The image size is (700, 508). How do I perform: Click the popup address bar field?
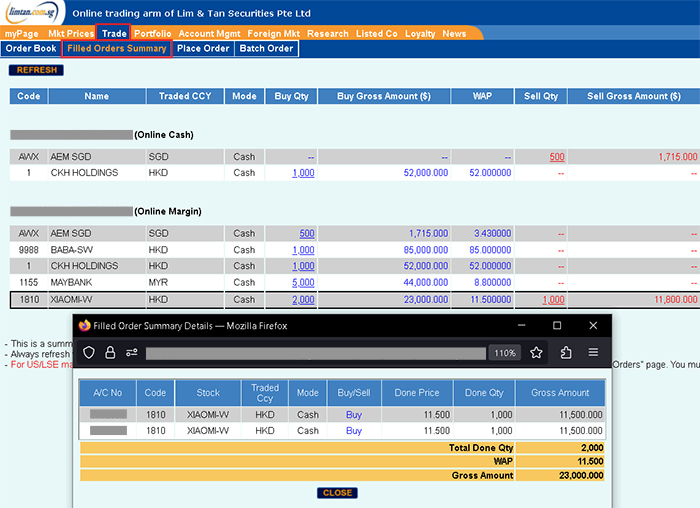tap(316, 353)
